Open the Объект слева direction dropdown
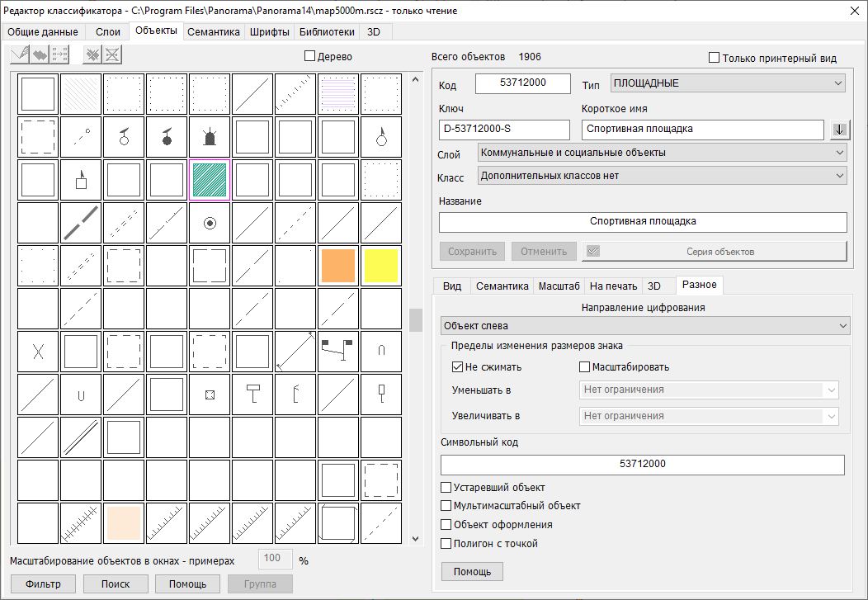868x600 pixels. tap(645, 326)
